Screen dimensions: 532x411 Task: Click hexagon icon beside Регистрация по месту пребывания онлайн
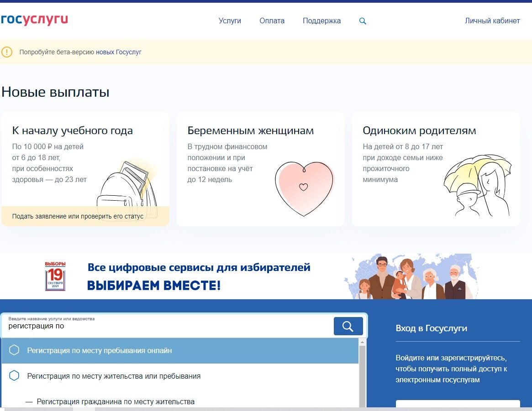pos(14,350)
